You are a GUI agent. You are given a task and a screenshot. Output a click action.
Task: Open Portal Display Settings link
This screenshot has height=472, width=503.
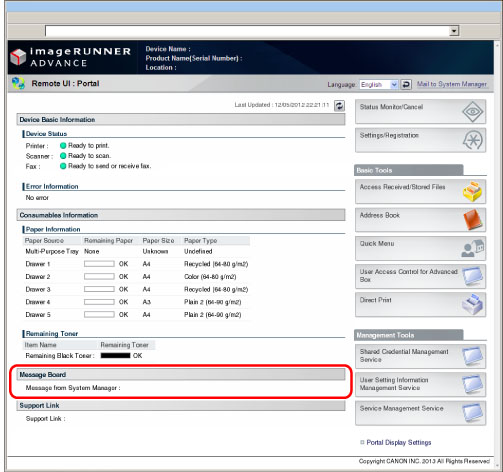(x=399, y=442)
